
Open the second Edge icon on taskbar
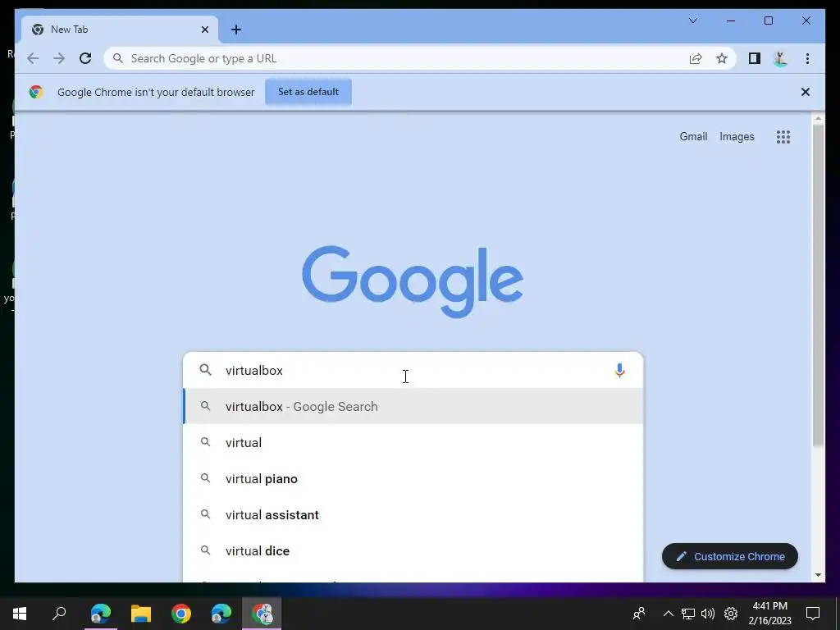point(221,614)
